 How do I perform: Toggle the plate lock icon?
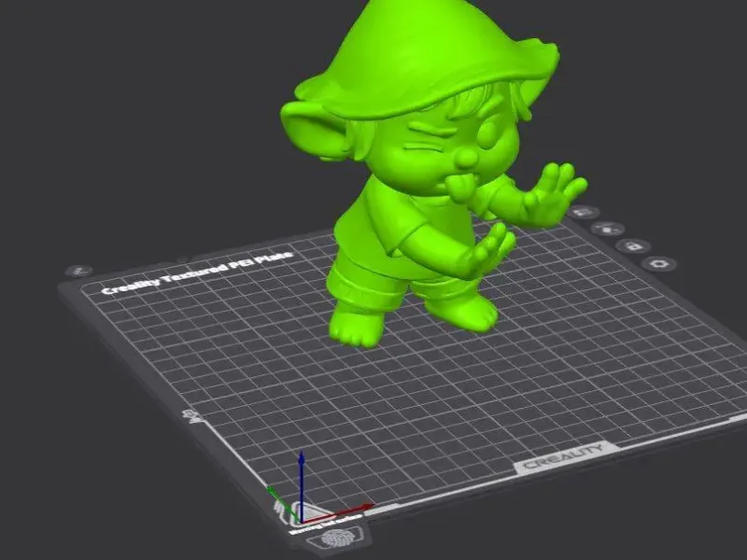tap(633, 246)
